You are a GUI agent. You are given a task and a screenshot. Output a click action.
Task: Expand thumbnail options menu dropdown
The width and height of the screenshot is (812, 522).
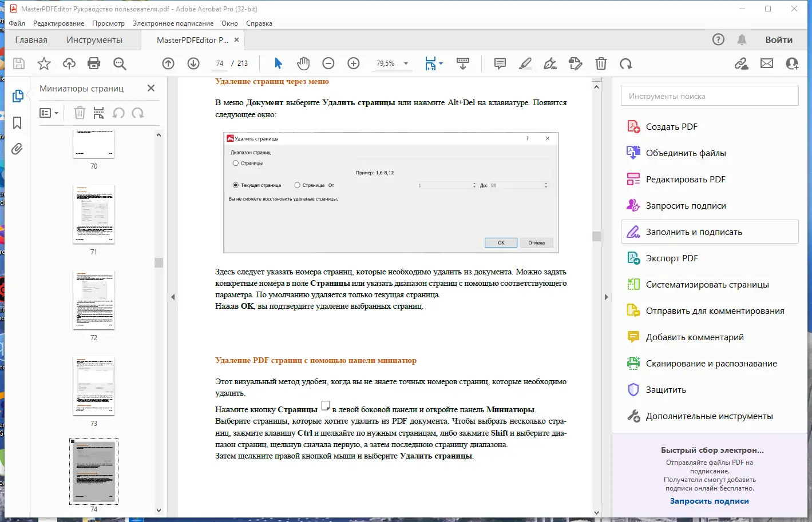(x=49, y=113)
